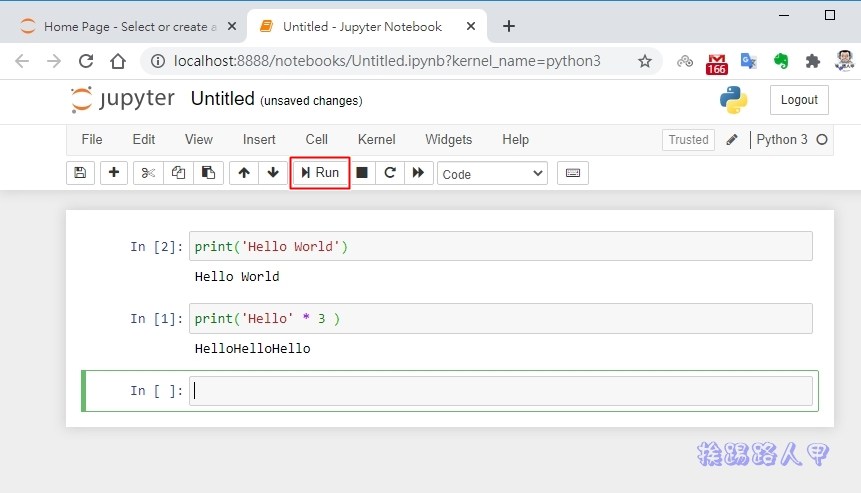Interrupt the kernel with stop square icon
Image resolution: width=861 pixels, height=493 pixels.
pos(362,173)
